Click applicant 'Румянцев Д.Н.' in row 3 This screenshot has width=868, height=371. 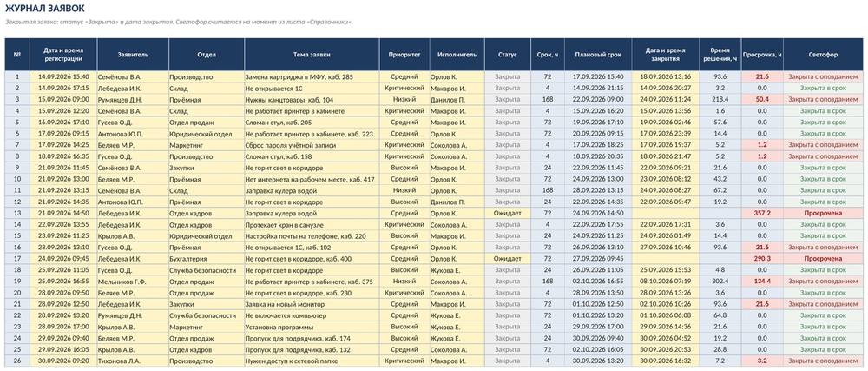pos(133,100)
